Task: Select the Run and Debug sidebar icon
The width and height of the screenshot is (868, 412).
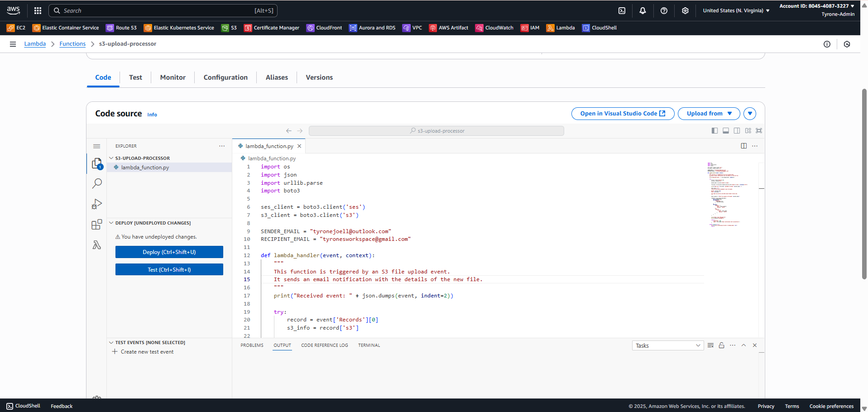Action: click(x=97, y=204)
